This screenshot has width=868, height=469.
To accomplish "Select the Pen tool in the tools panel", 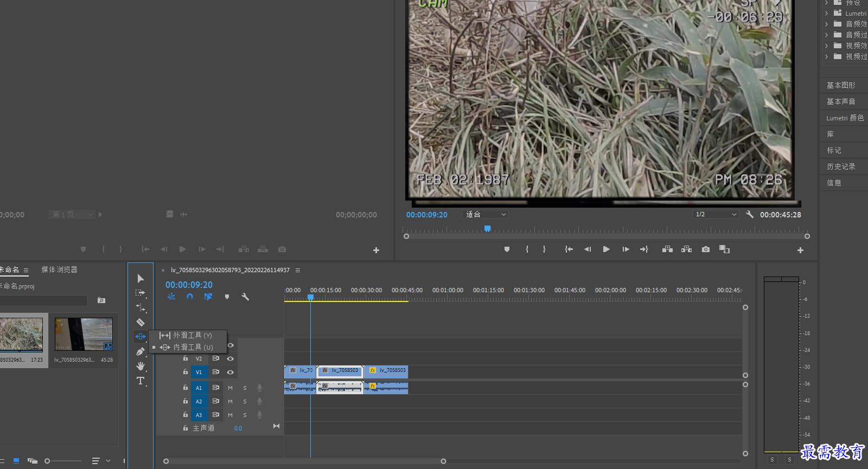I will pos(141,351).
